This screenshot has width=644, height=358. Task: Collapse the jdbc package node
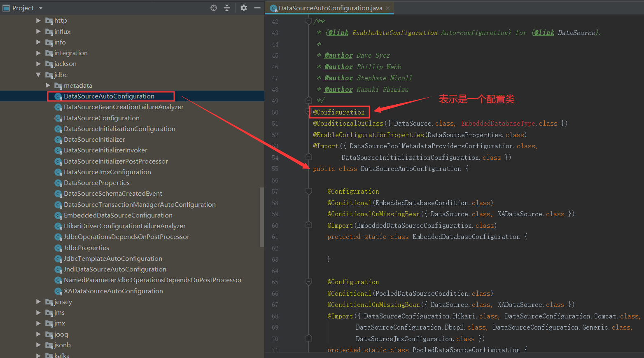point(38,75)
